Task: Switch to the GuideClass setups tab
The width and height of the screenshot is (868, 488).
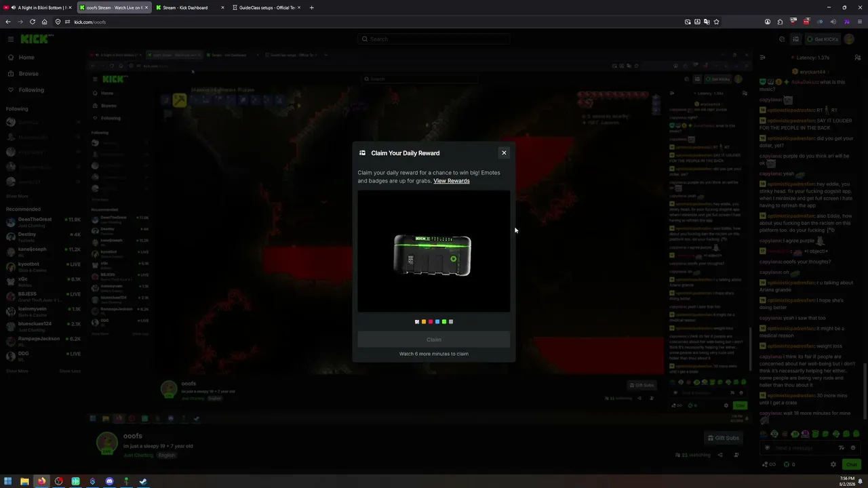Action: click(266, 7)
